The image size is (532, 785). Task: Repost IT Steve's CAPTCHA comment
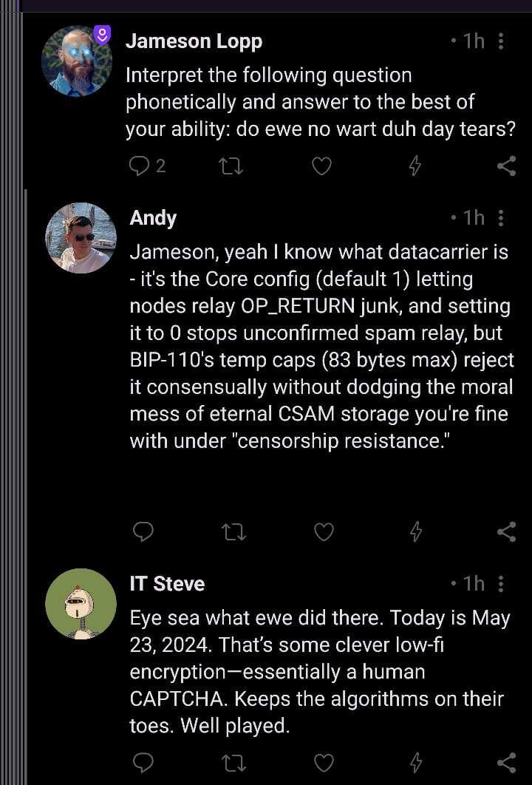(x=233, y=762)
